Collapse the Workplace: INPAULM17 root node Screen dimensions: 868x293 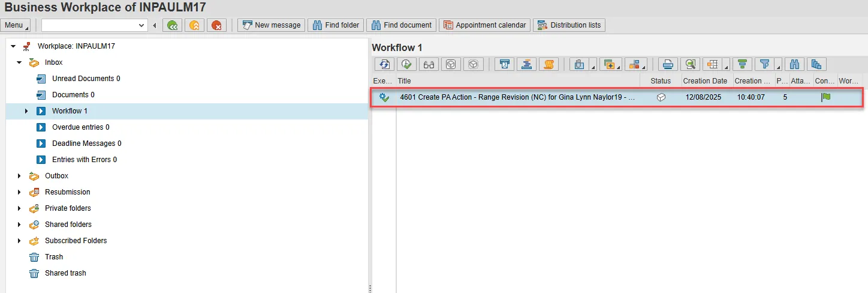pos(13,46)
